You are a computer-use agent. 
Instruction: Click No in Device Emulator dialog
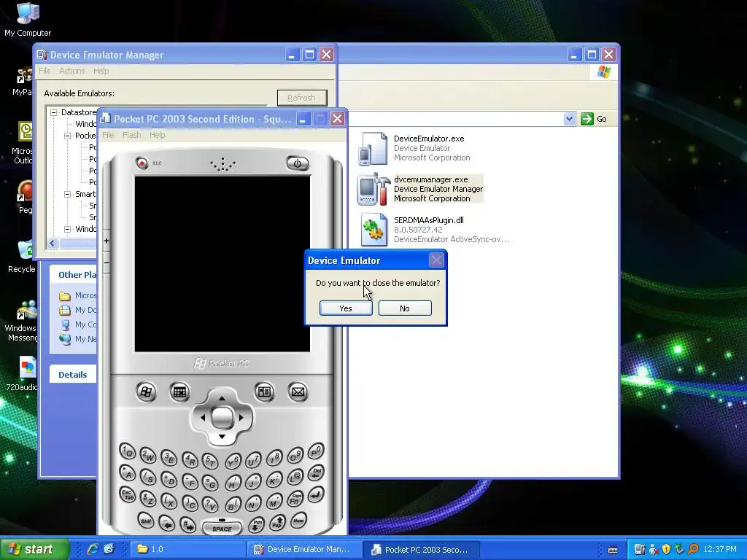[405, 308]
